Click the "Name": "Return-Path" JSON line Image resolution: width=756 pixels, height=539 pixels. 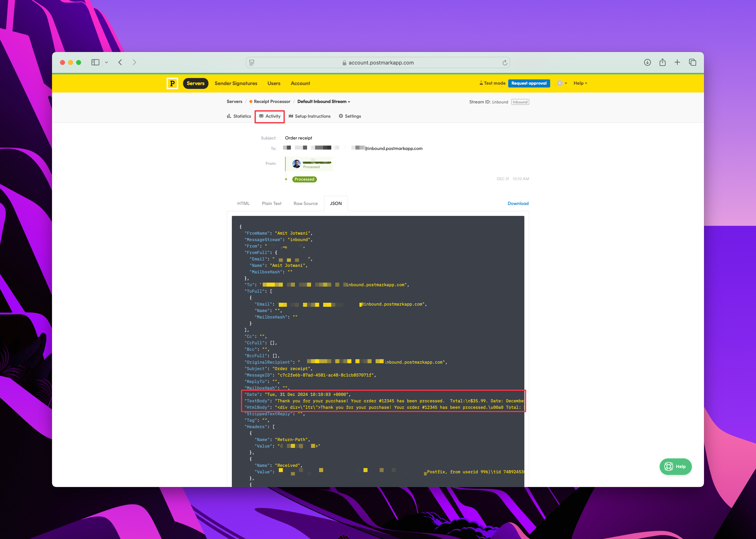282,439
